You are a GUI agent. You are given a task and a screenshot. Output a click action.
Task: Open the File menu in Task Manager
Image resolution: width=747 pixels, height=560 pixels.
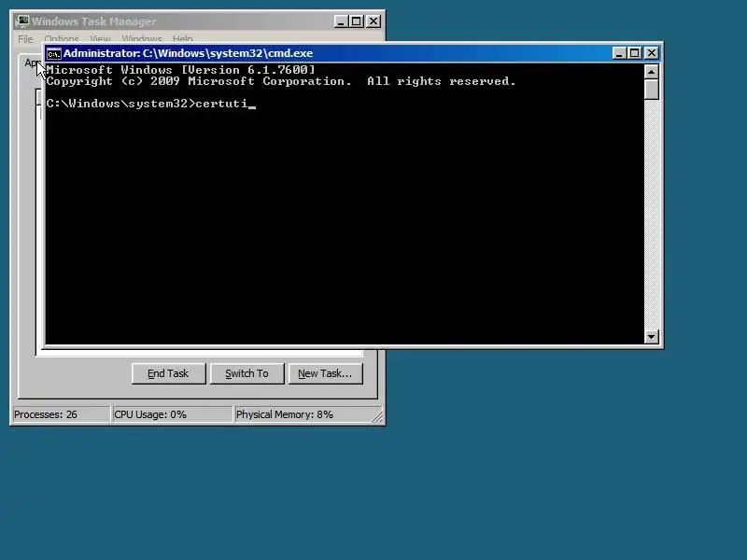point(25,38)
